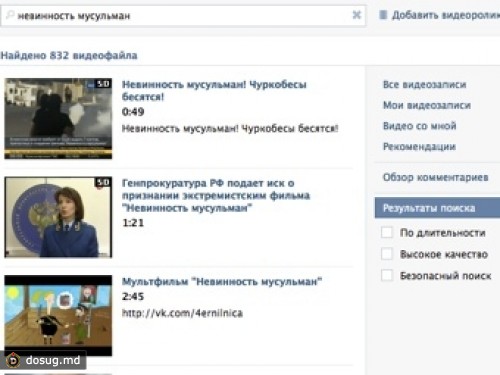Open the thumbnail of woman in blue uniform

coord(58,217)
